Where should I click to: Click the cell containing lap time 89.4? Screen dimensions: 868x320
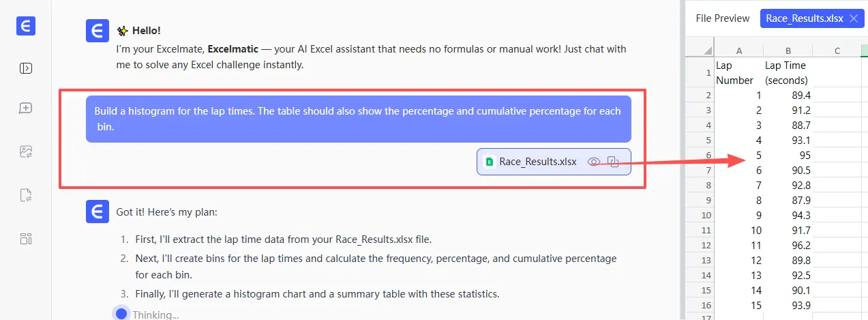tap(788, 95)
